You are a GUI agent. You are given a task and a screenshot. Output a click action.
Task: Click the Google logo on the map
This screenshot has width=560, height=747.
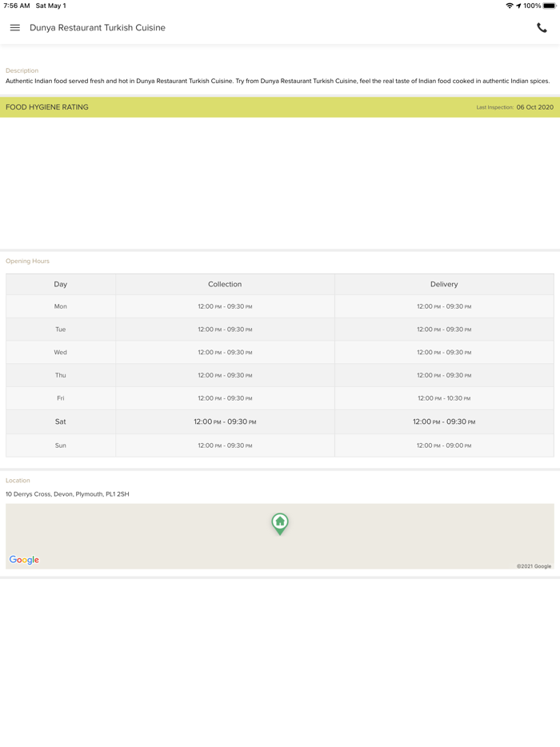pyautogui.click(x=24, y=560)
